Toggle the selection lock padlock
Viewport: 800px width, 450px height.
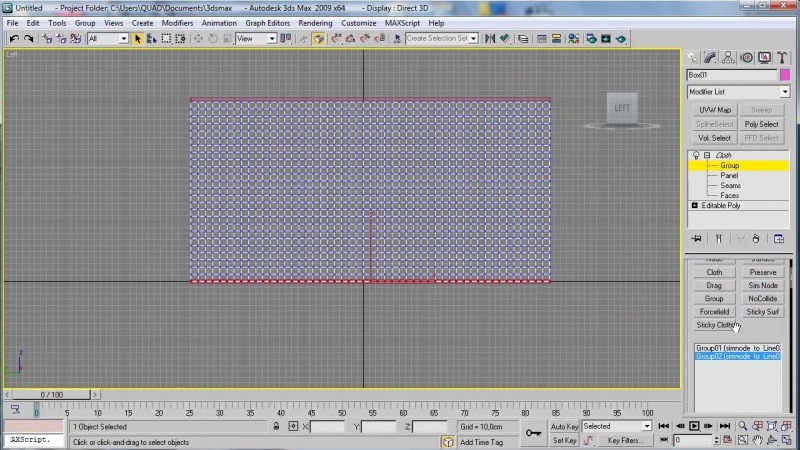276,426
